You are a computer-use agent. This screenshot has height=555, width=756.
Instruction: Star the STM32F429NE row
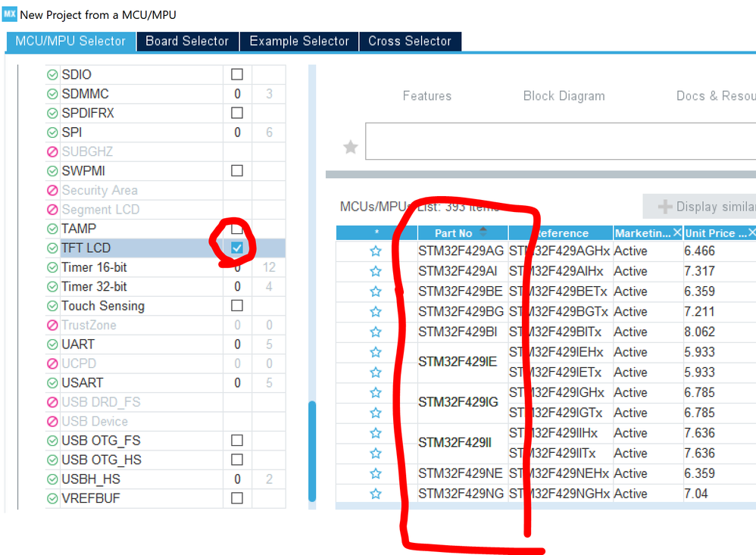click(x=376, y=473)
